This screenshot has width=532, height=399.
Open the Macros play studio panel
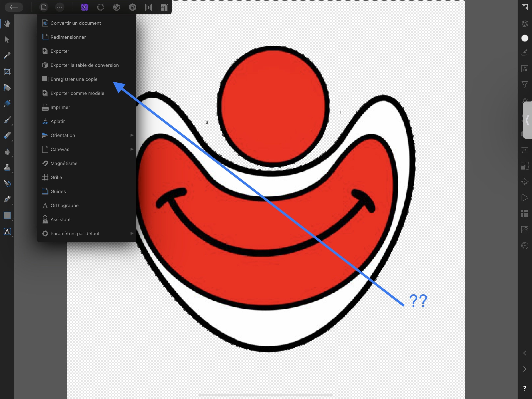pos(525,198)
